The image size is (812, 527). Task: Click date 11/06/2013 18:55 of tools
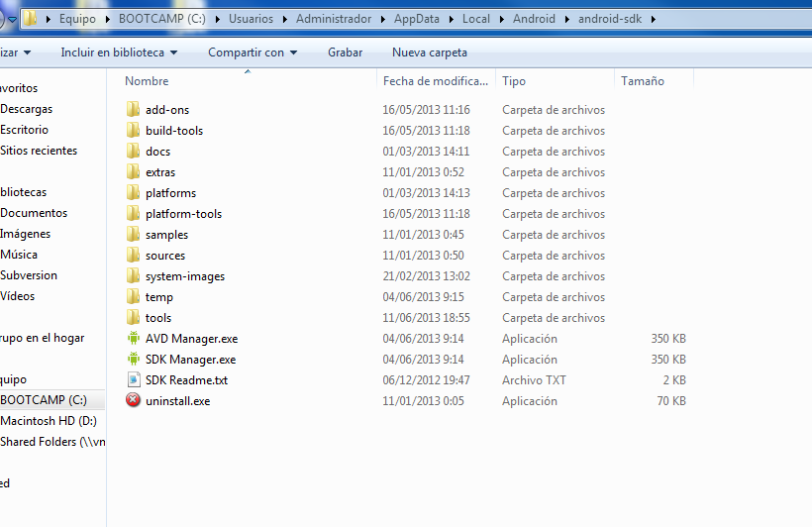[x=426, y=318]
